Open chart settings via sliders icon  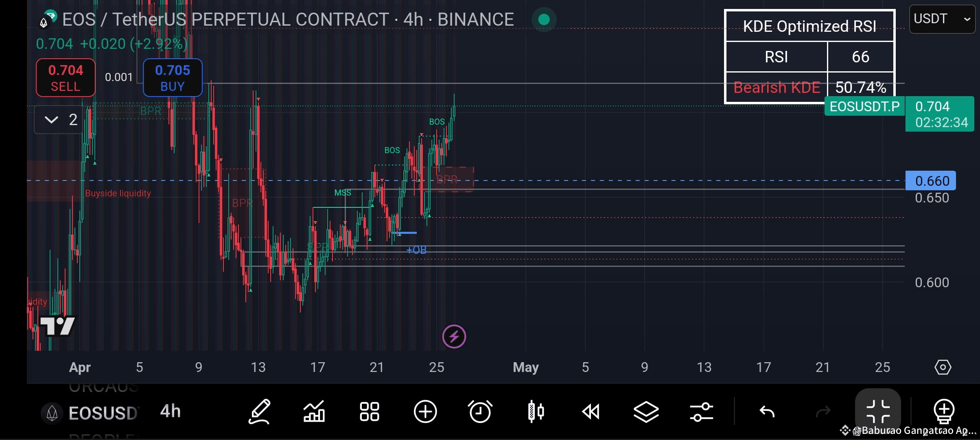point(702,411)
